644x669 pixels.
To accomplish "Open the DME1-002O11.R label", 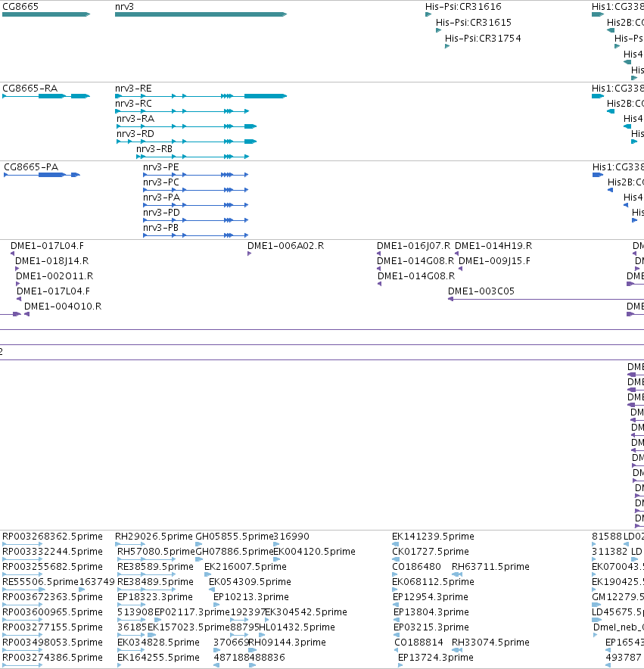I will pyautogui.click(x=54, y=276).
